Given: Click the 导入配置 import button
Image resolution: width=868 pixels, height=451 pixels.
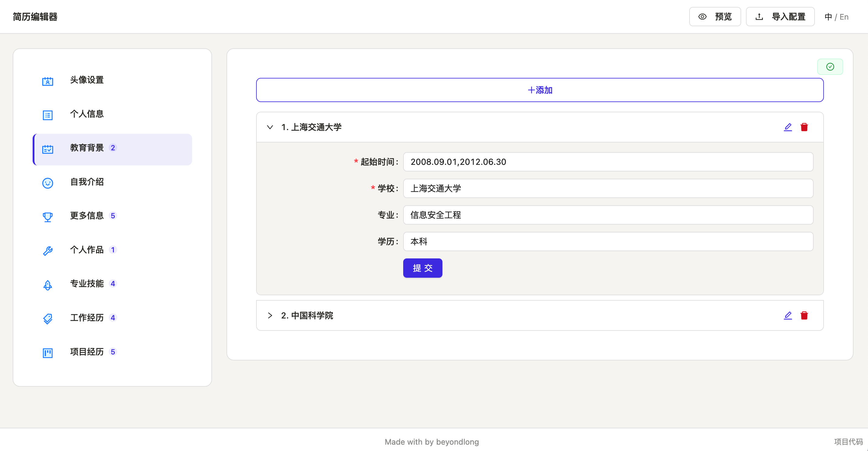Looking at the screenshot, I should point(780,17).
